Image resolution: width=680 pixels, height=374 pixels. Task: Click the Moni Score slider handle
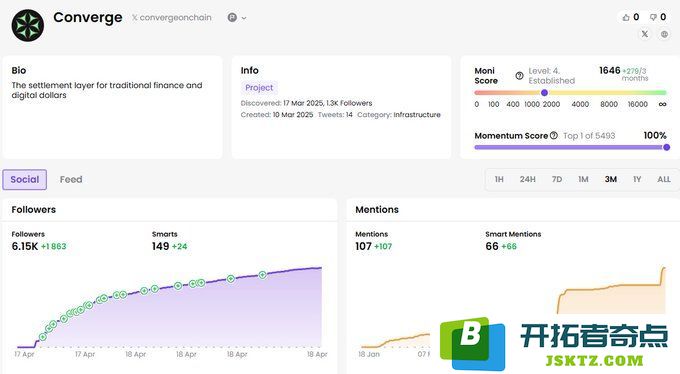tap(544, 92)
